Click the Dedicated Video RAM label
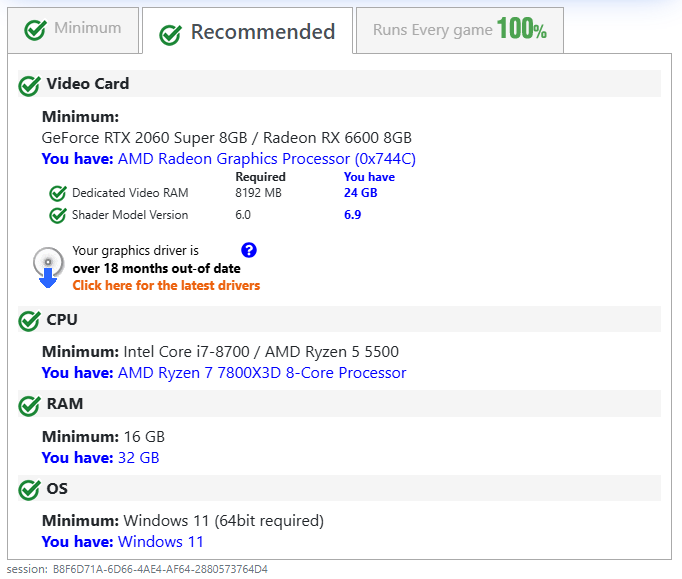The height and width of the screenshot is (579, 682). pos(130,193)
